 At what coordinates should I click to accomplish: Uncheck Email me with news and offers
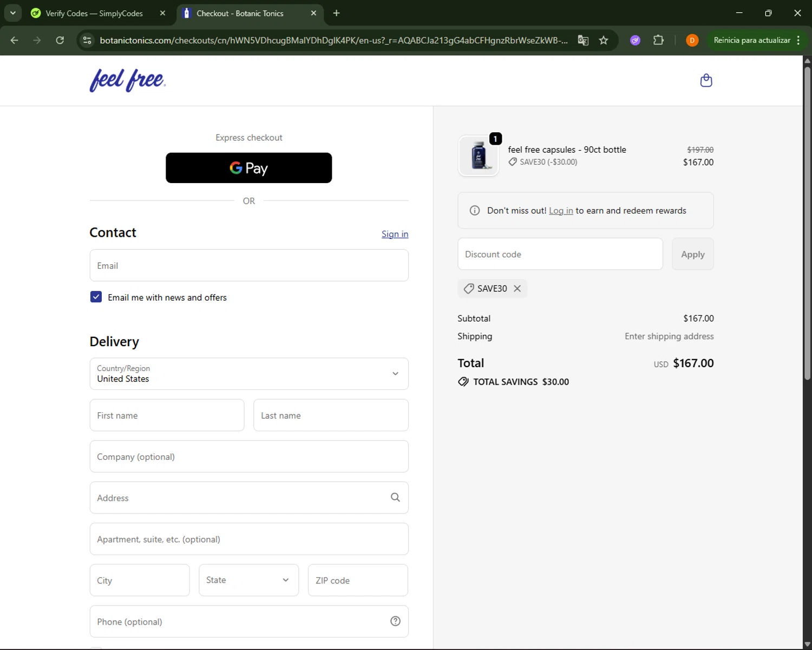pyautogui.click(x=96, y=297)
